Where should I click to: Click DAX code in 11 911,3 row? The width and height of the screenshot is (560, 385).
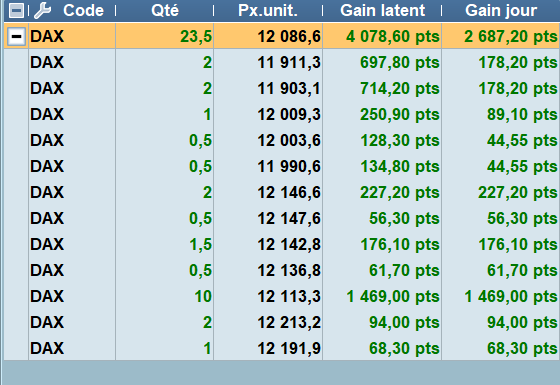point(47,62)
